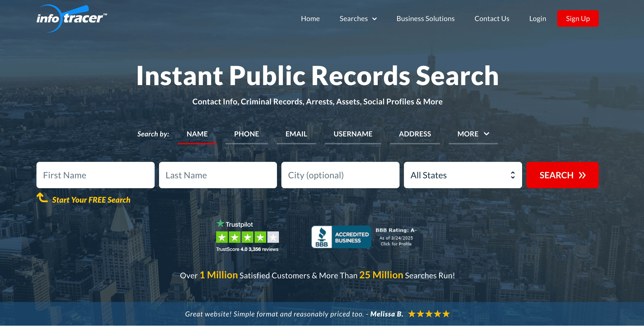Click the InfoTracer logo
The image size is (644, 336).
click(x=72, y=18)
